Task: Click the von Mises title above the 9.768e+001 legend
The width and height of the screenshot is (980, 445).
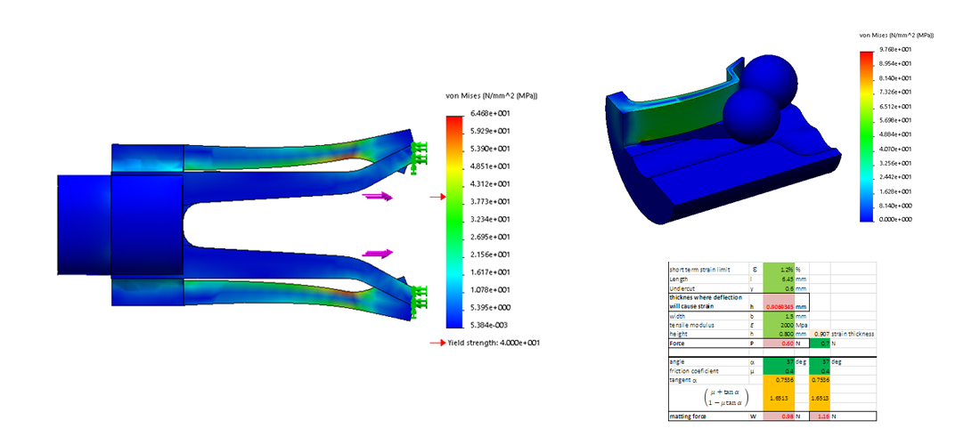Action: [x=897, y=35]
